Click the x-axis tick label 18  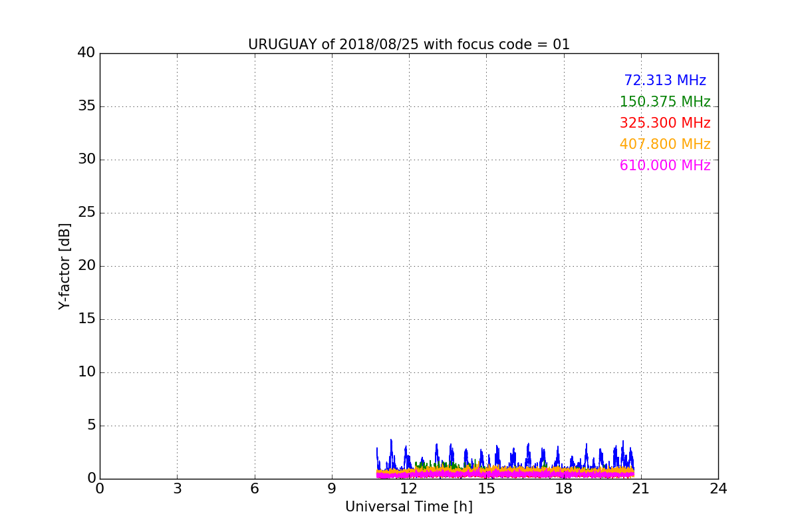(x=564, y=489)
